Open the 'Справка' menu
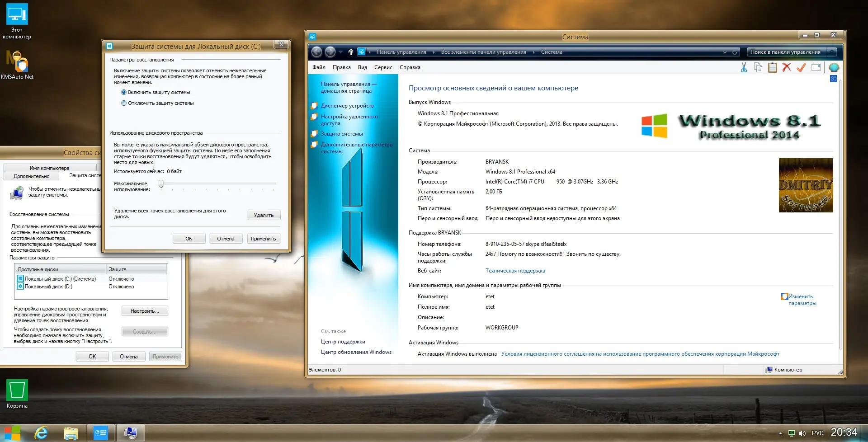Image resolution: width=868 pixels, height=442 pixels. tap(410, 67)
